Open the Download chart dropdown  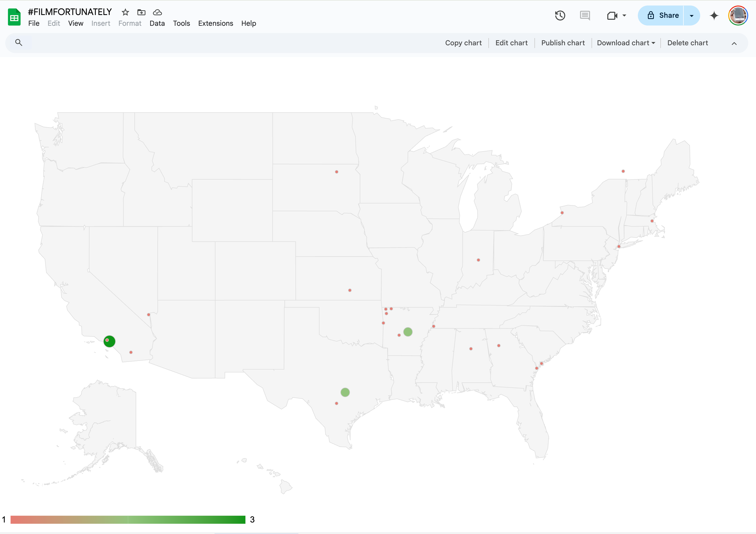point(626,43)
